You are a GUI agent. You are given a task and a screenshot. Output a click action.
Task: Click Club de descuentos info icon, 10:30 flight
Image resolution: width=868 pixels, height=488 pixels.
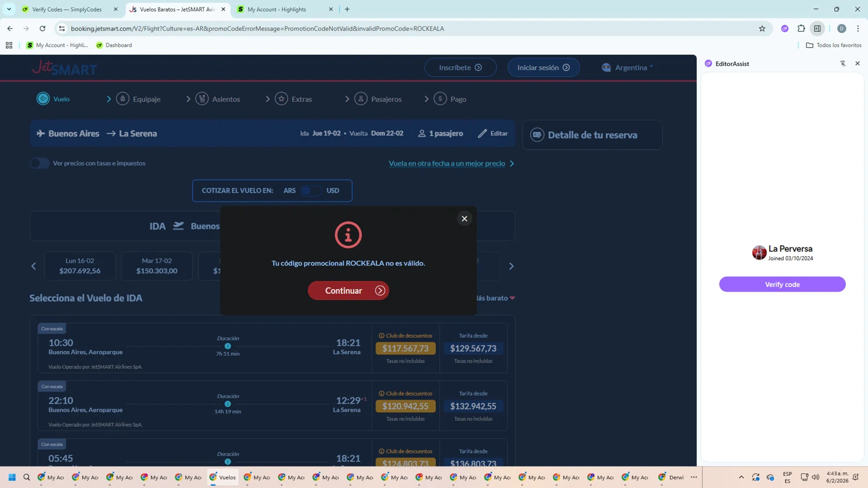click(381, 335)
